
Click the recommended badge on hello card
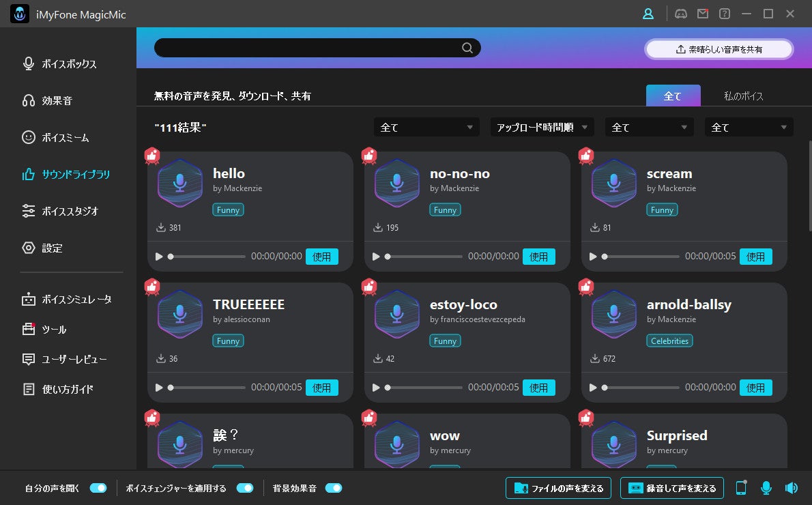(x=151, y=156)
